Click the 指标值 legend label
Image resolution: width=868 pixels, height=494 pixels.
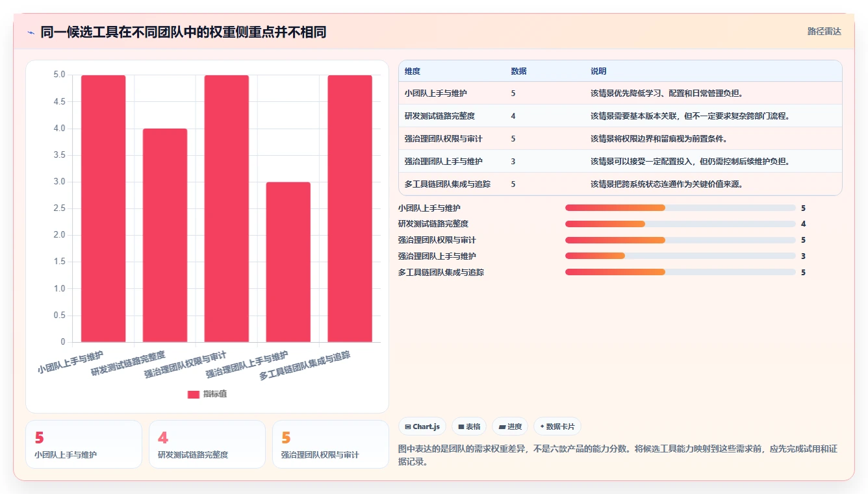click(x=215, y=394)
